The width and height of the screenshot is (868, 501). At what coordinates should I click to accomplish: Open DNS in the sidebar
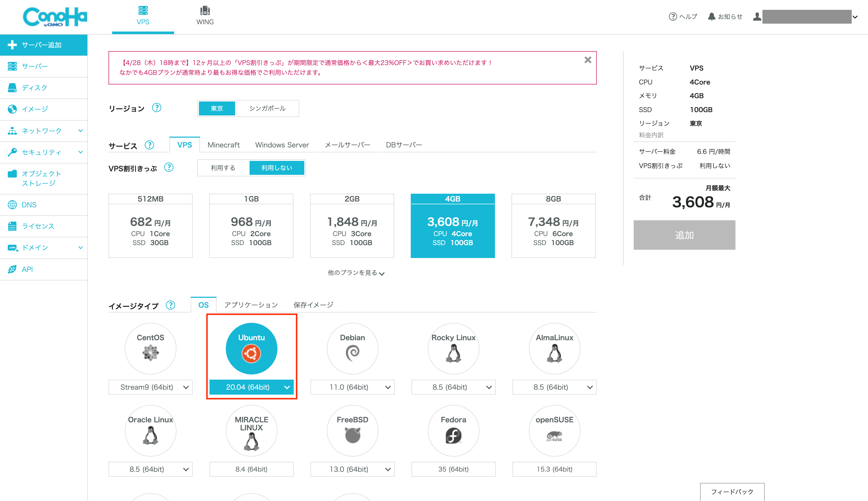pos(44,205)
